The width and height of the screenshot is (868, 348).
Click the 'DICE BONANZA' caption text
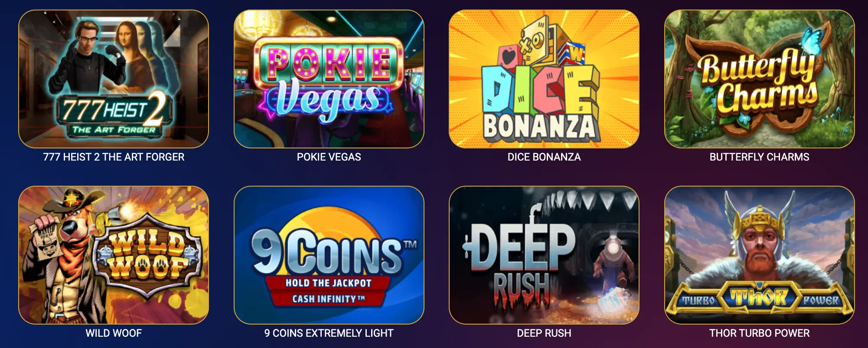544,157
